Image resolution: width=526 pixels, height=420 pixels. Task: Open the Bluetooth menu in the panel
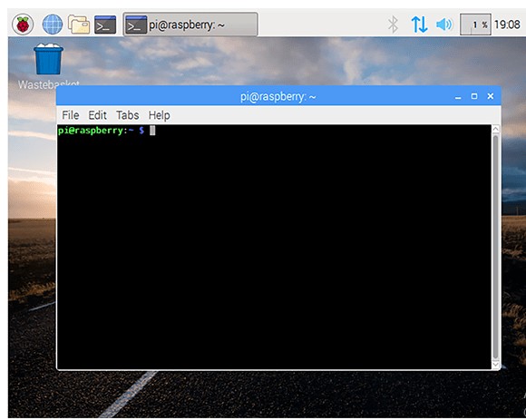393,24
